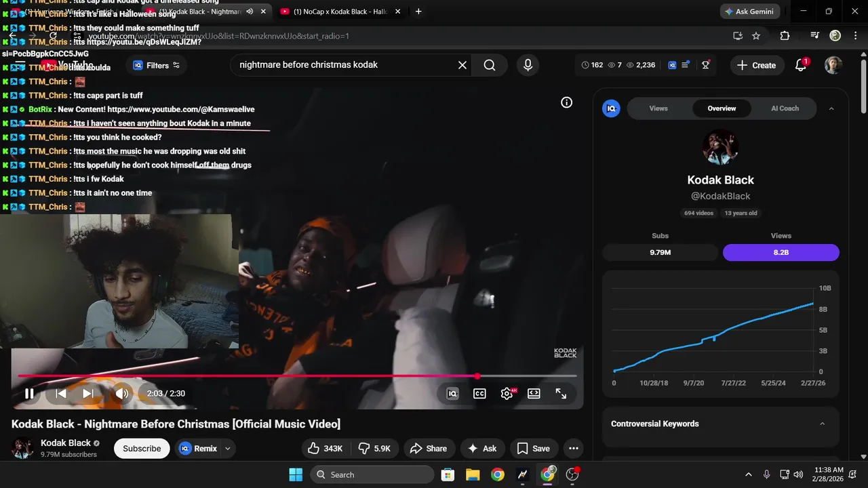
Task: Open the player settings gear
Action: pos(507,393)
